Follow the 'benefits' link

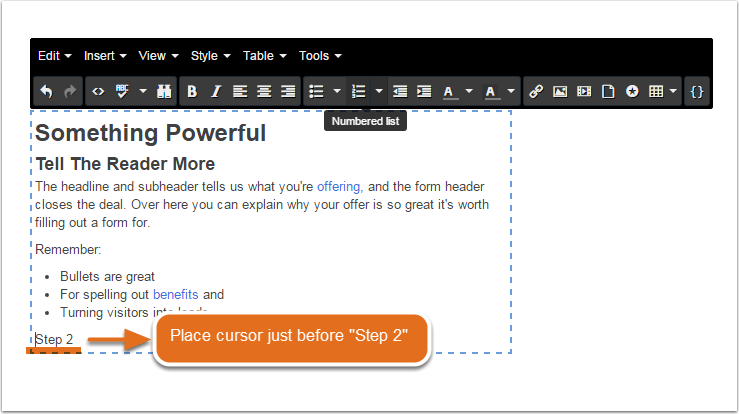click(x=175, y=295)
